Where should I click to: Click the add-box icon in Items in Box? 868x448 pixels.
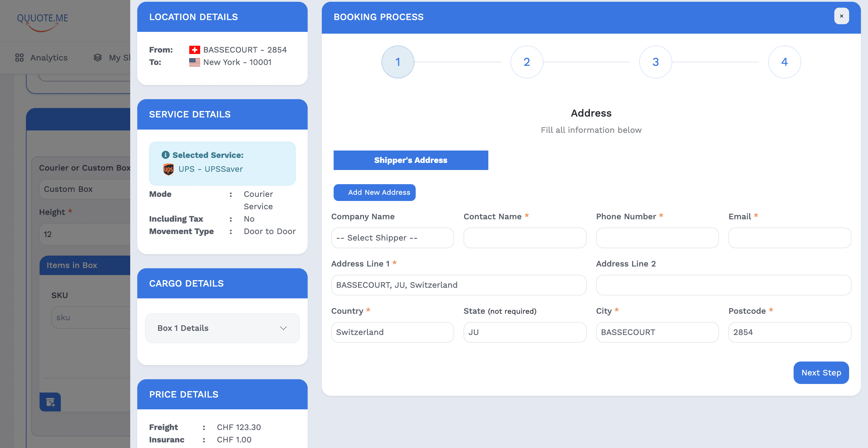[x=50, y=402]
